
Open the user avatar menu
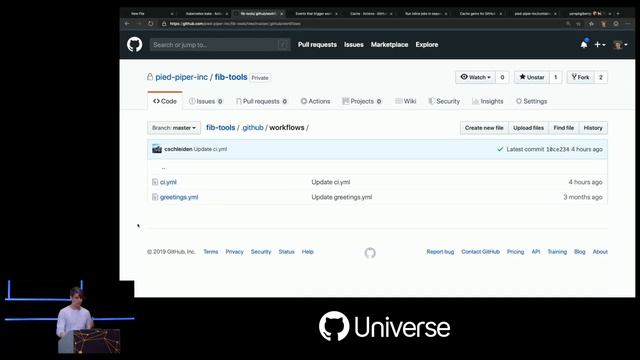[620, 44]
